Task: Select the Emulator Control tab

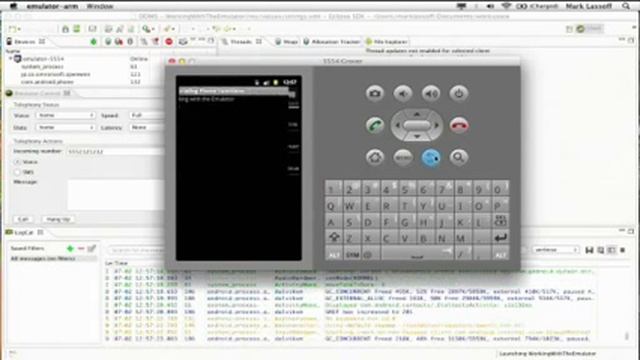Action: 38,93
